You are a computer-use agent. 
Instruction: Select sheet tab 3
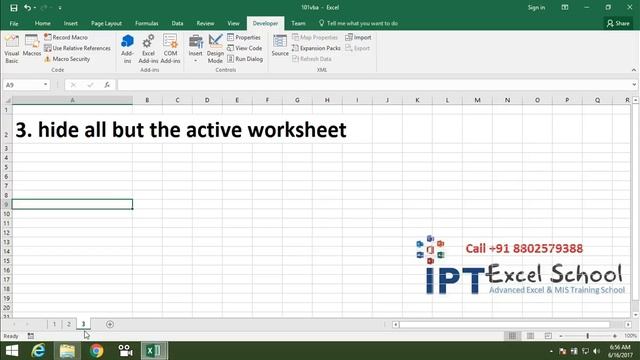(83, 324)
